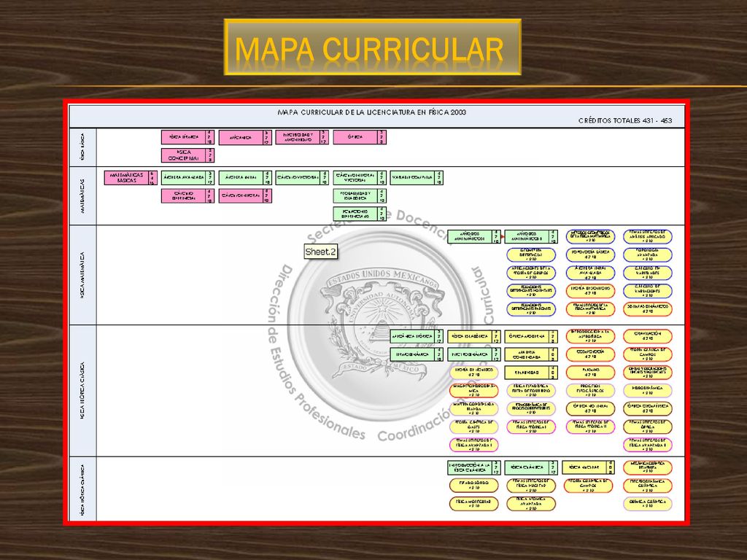
Task: Select the 'ECUACIONES DIFERENCIALES' green course box
Action: pyautogui.click(x=360, y=214)
